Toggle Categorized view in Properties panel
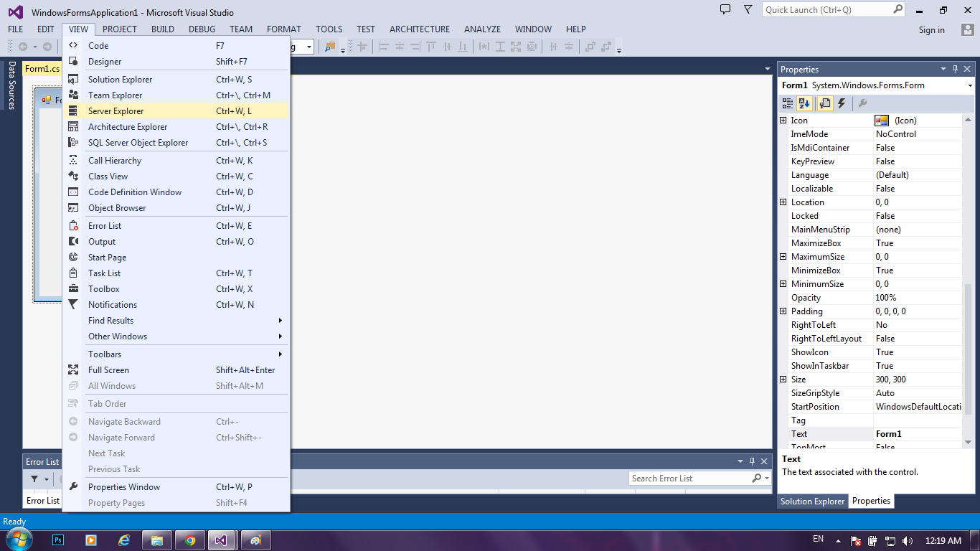The height and width of the screenshot is (551, 980). (788, 104)
